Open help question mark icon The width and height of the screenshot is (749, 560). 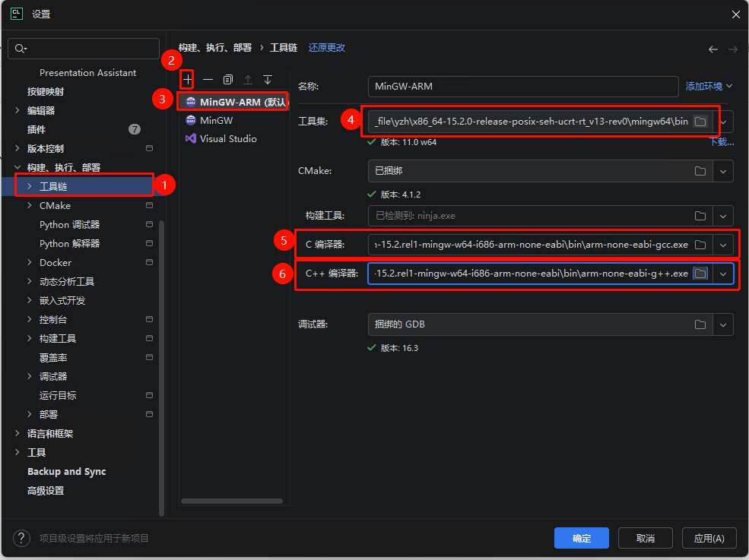tap(23, 538)
